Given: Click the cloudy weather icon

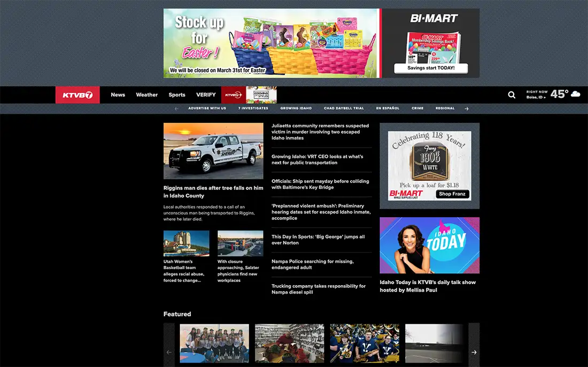Looking at the screenshot, I should (x=576, y=94).
